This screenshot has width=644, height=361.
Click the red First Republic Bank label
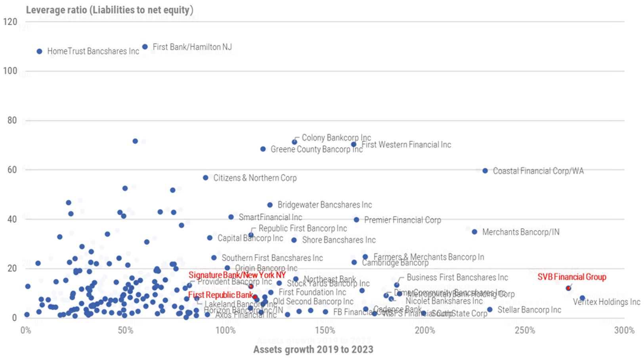coord(220,295)
